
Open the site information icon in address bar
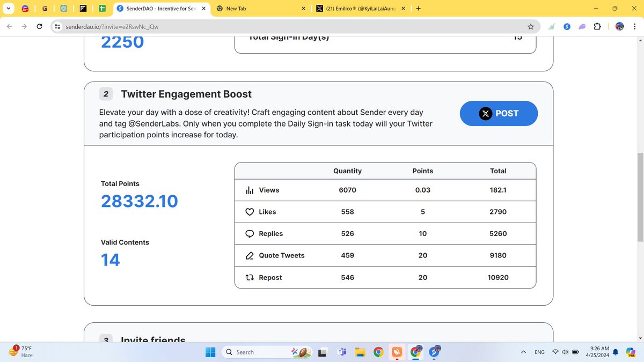pyautogui.click(x=58, y=27)
